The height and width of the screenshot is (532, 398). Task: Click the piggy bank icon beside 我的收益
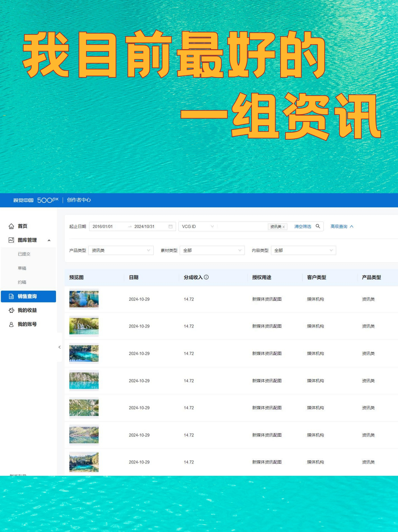coord(11,310)
